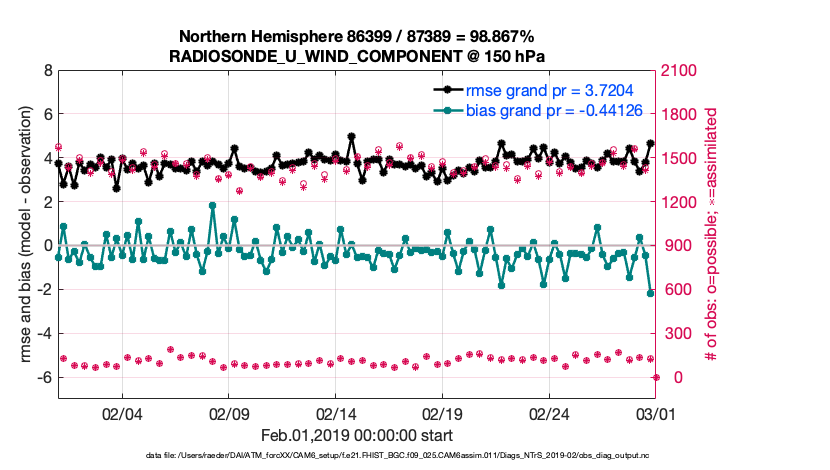Select the lowest teal bias point near 03/01
This screenshot has width=830, height=470.
pos(651,293)
